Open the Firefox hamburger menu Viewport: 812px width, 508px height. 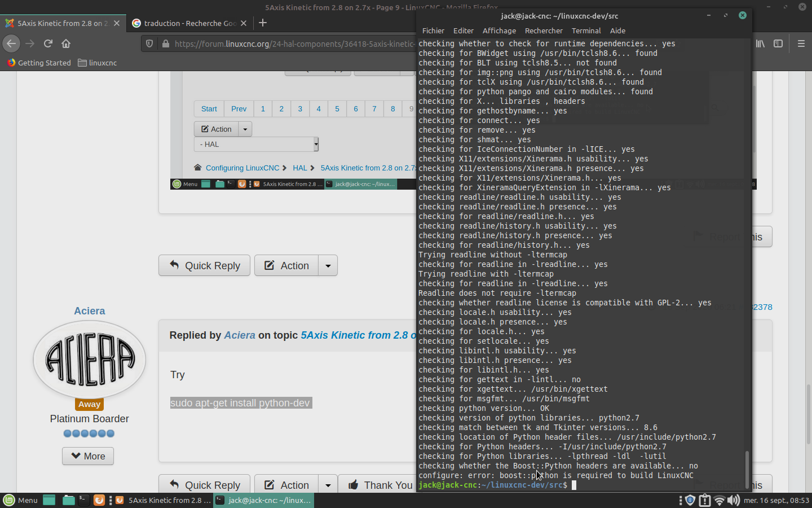pos(801,43)
